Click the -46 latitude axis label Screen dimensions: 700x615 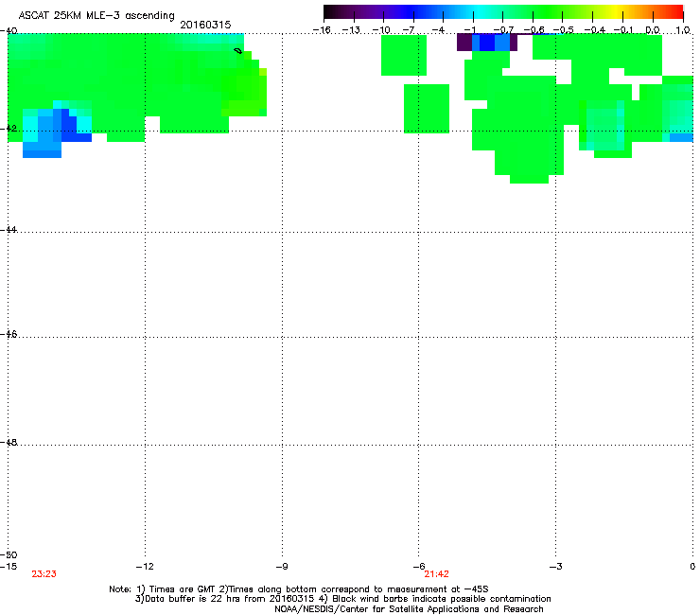[x=9, y=334]
